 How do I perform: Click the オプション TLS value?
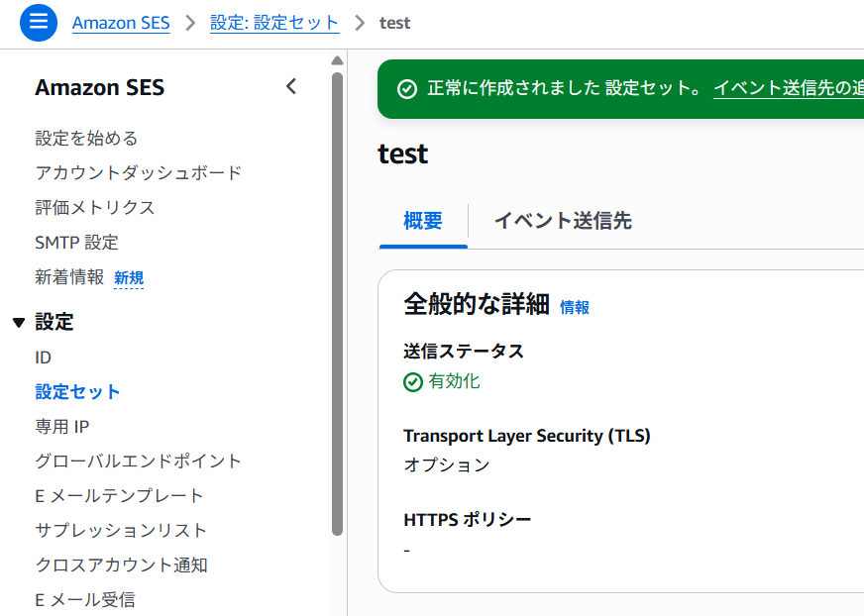(447, 465)
